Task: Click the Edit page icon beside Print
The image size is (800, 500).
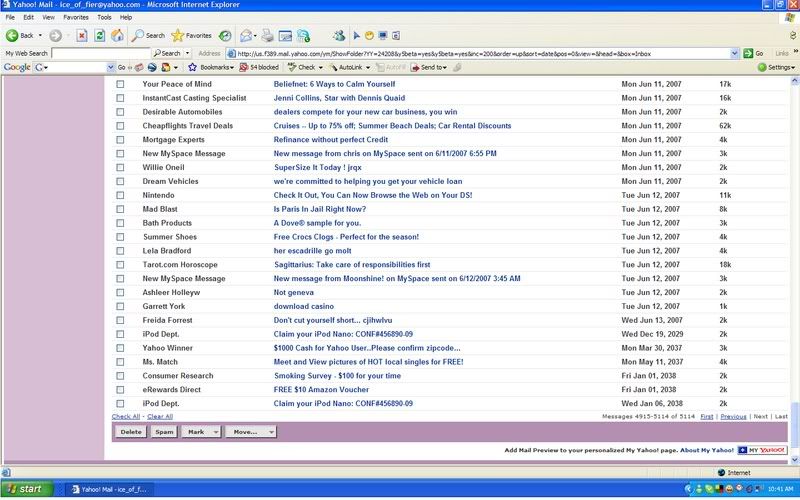Action: [285, 35]
